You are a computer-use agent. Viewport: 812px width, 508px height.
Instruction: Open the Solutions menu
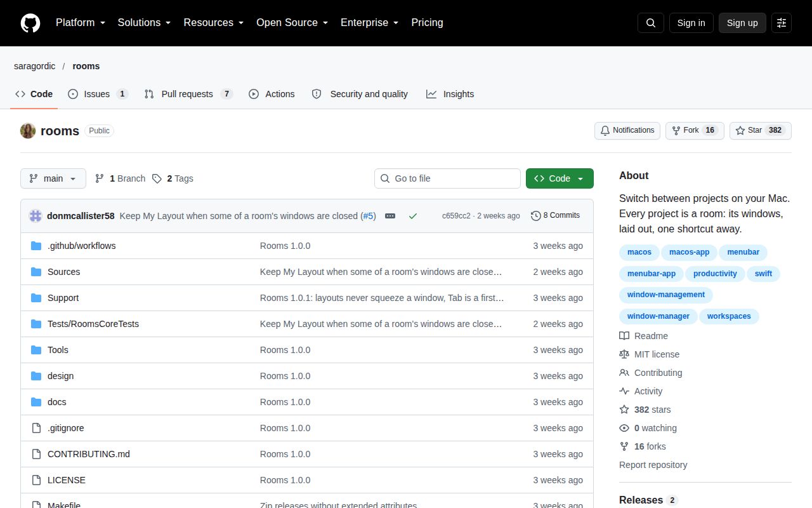click(145, 23)
